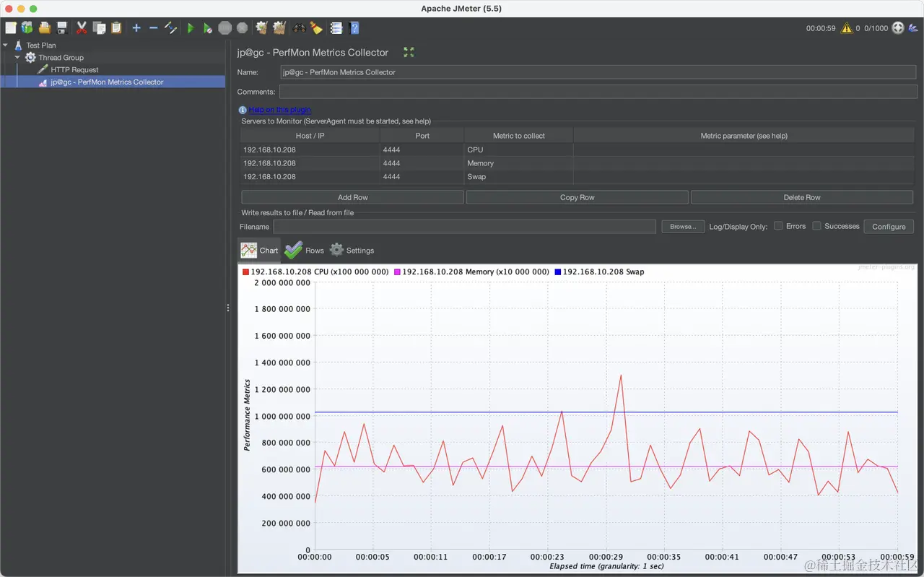Click the Name input field
The height and width of the screenshot is (577, 924).
click(598, 72)
